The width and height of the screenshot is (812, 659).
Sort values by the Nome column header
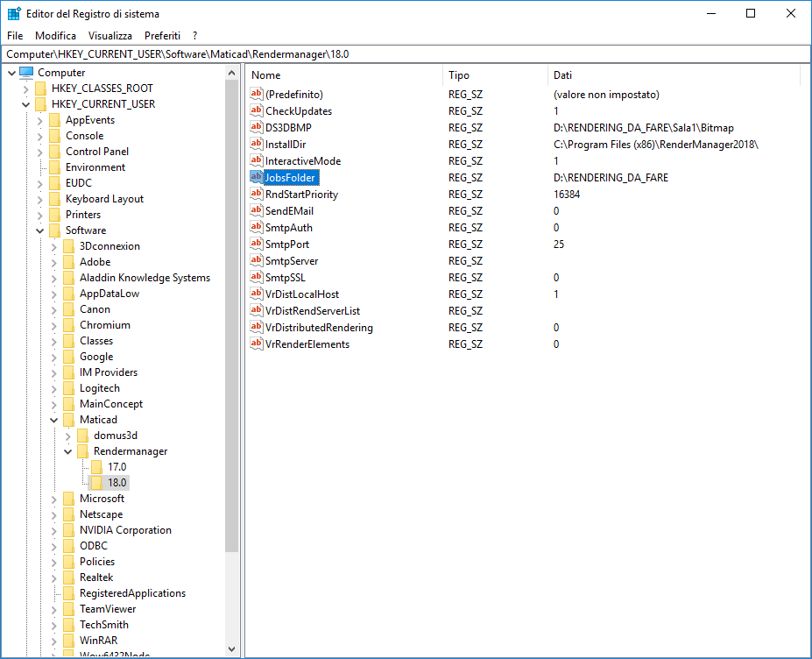tap(344, 75)
